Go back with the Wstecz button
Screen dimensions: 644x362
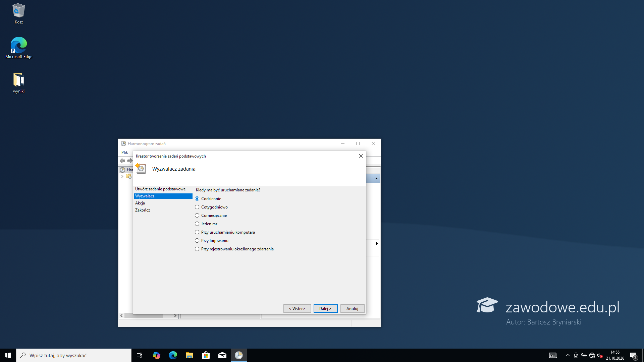(297, 309)
